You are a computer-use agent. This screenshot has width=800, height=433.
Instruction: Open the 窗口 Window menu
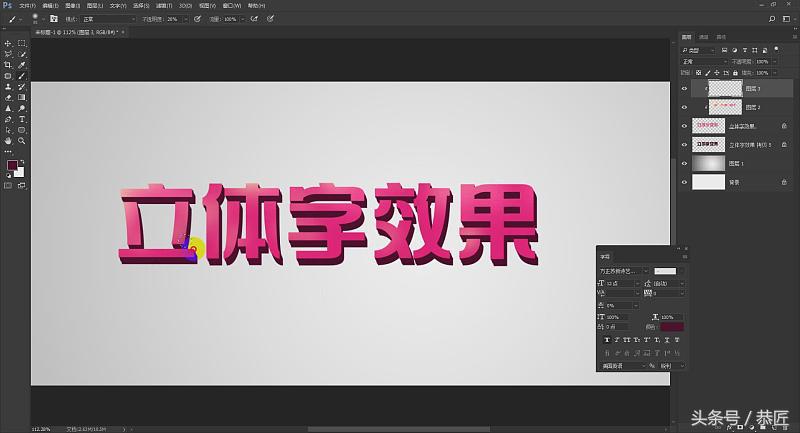[232, 6]
